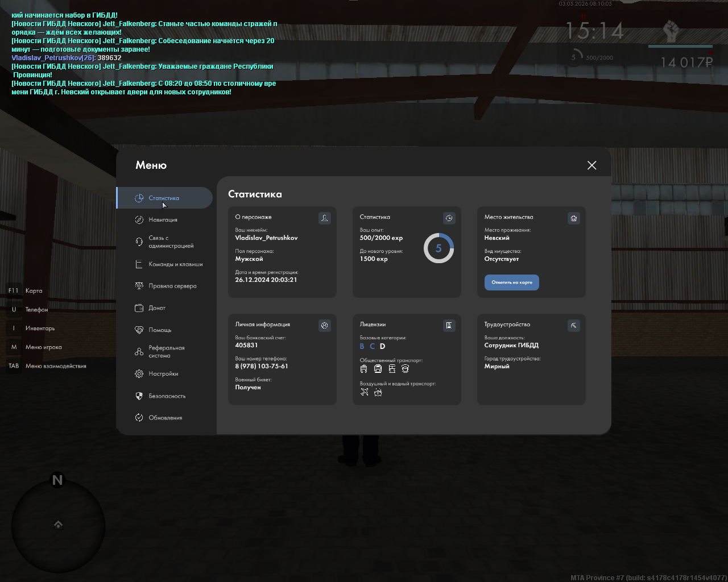The width and height of the screenshot is (728, 582).
Task: Open the Настройки section
Action: pos(164,374)
